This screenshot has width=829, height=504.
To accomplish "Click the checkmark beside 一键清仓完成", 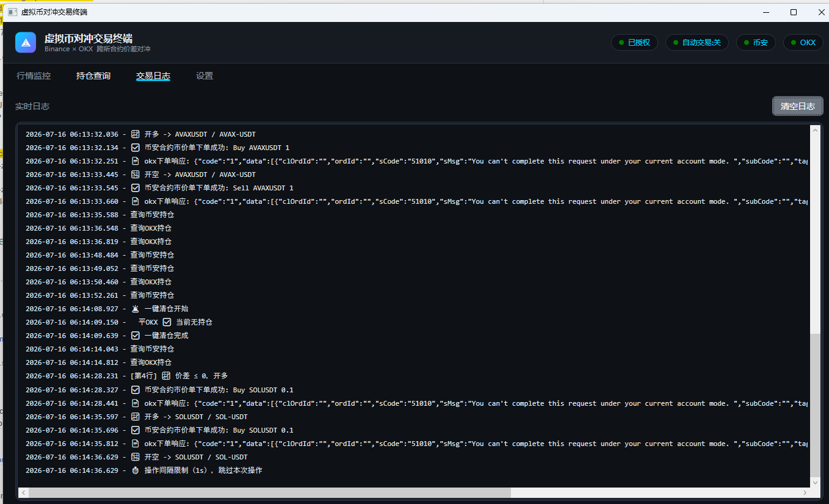I will point(136,336).
